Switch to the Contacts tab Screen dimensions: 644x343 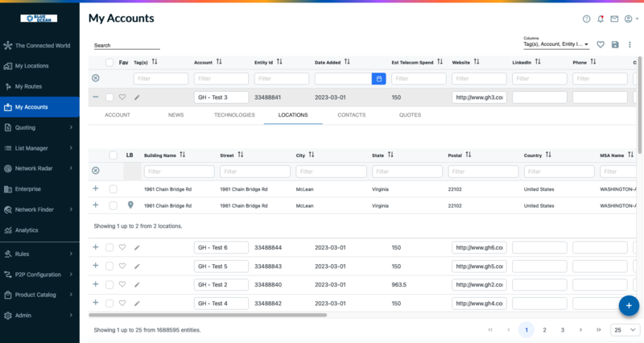[351, 115]
